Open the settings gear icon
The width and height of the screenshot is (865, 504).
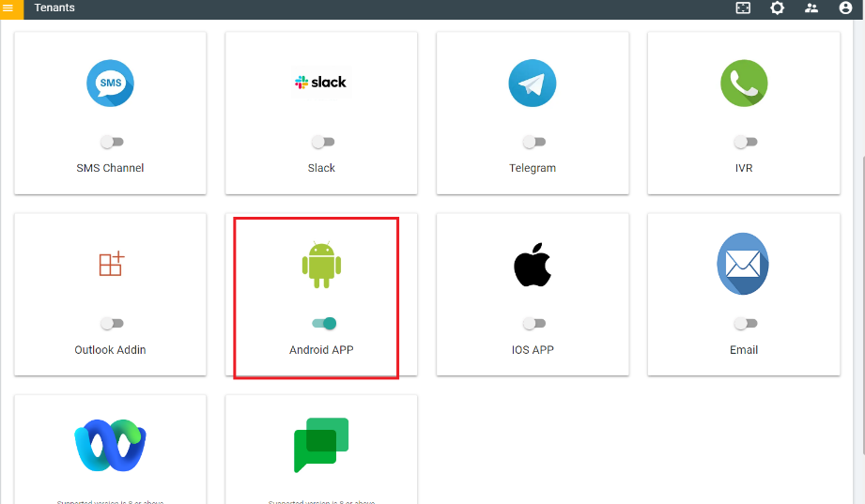(x=778, y=8)
